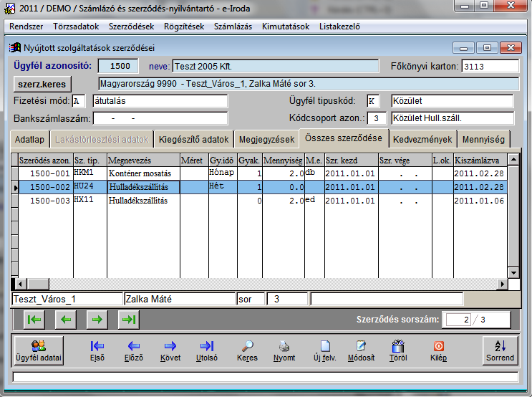
Task: Go to previous record with Előző
Action: click(133, 350)
